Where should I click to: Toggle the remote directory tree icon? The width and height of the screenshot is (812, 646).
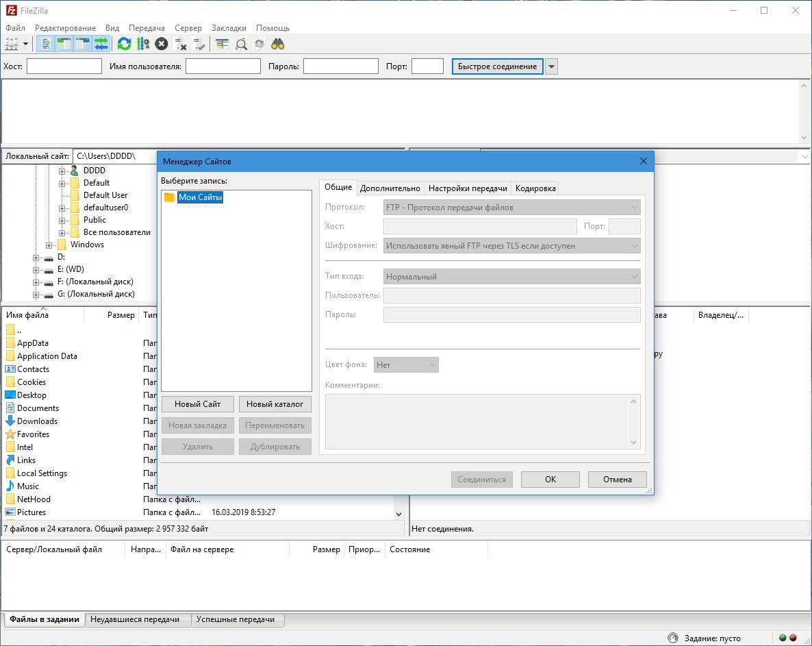[x=83, y=44]
